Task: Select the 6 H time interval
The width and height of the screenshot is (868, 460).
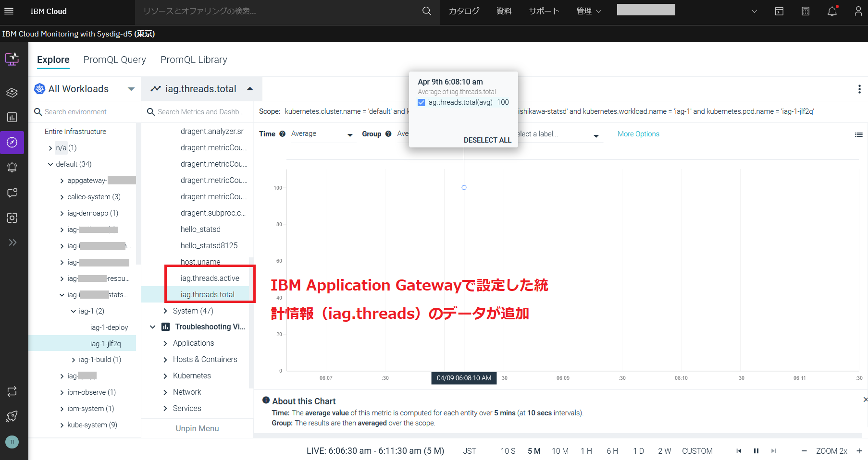Action: [x=612, y=451]
